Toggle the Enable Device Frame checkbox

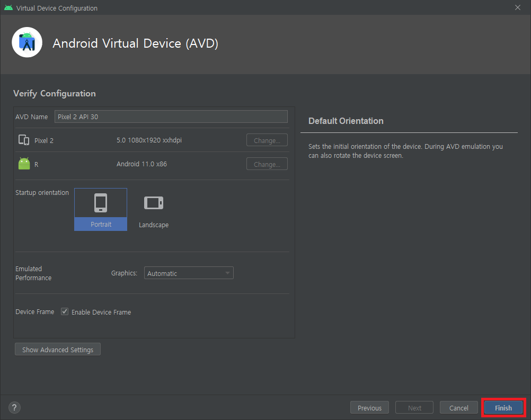pyautogui.click(x=64, y=311)
